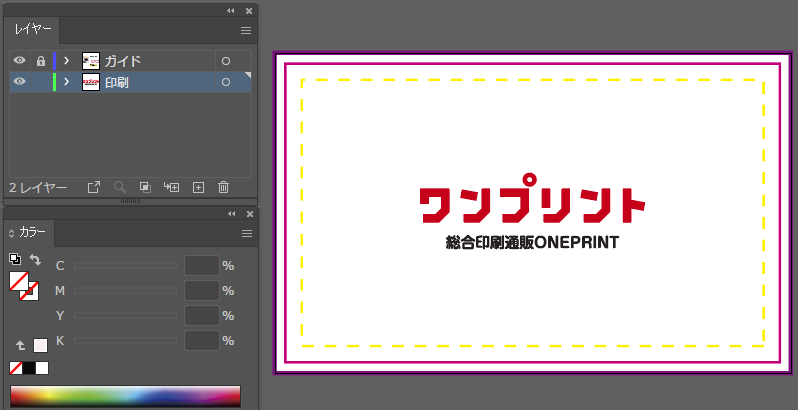Pick a color from the spectrum bar

click(125, 396)
